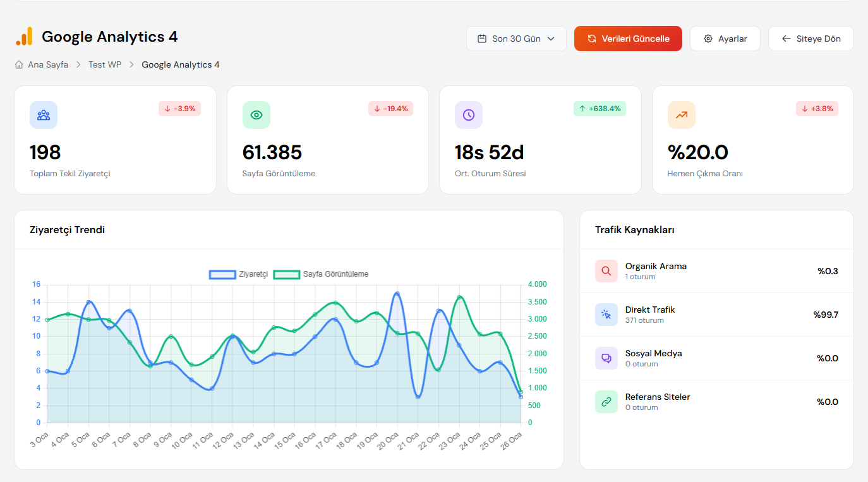868x482 pixels.
Task: Click the visitors group icon on first card
Action: (44, 115)
